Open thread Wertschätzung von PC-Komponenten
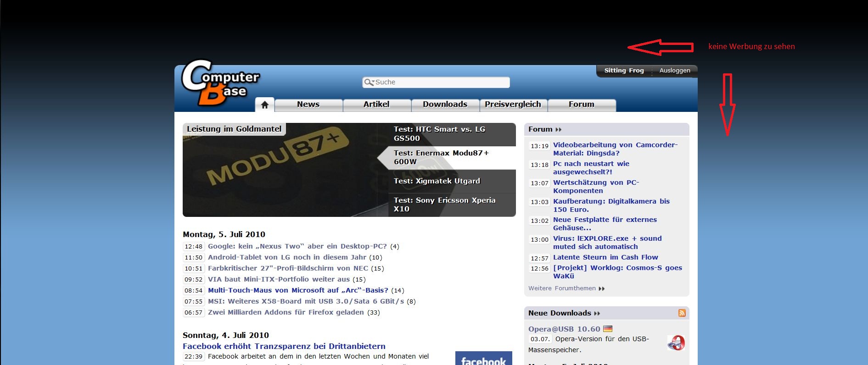Image resolution: width=868 pixels, height=365 pixels. tap(596, 187)
